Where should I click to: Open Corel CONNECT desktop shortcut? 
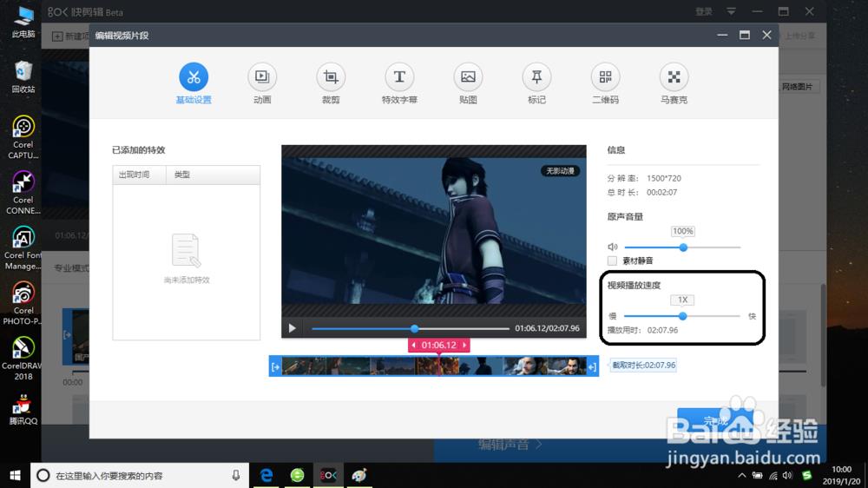[23, 193]
